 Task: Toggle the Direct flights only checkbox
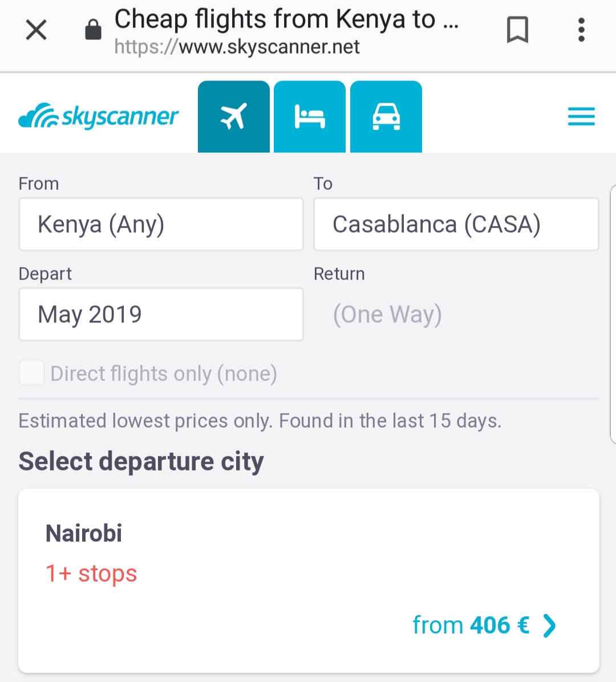pyautogui.click(x=32, y=374)
